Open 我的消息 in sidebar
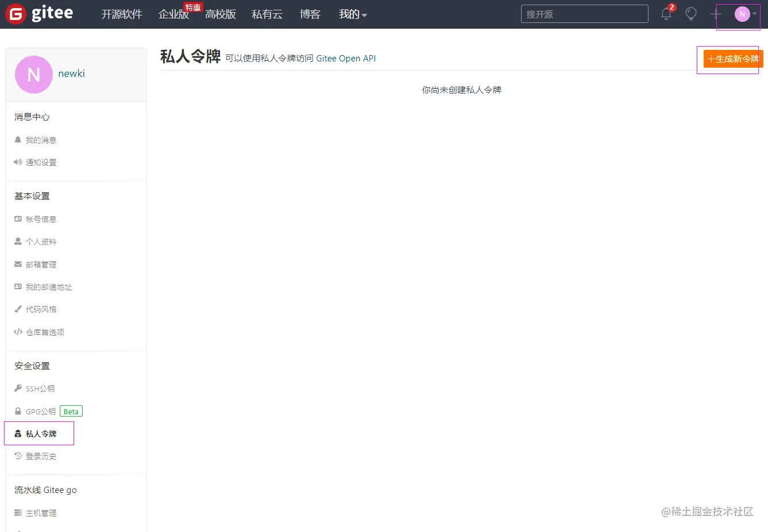 click(x=41, y=140)
